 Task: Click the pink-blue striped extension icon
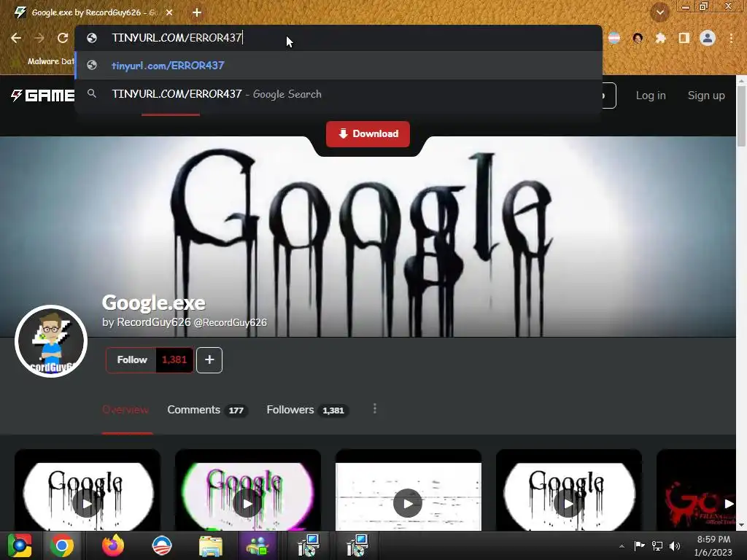click(x=614, y=38)
